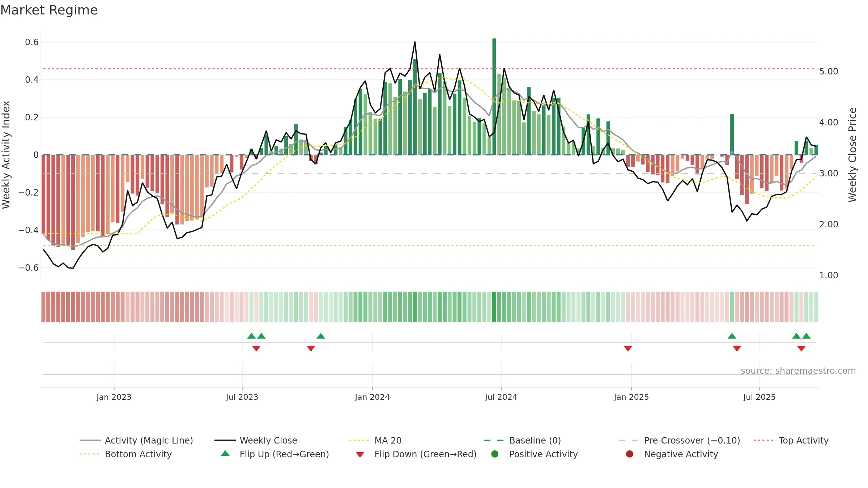Click the Flip Down legend triangle icon
The height and width of the screenshot is (488, 868).
click(360, 455)
